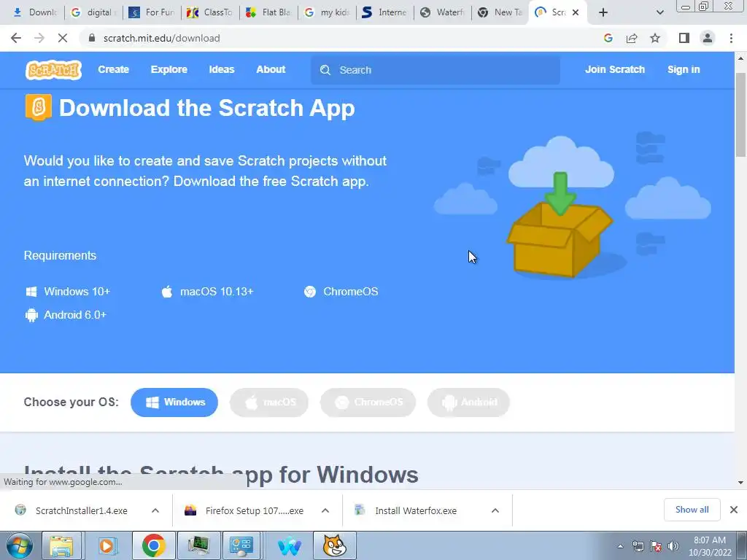Click the network tray icon
Viewport: 747px width, 560px height.
point(638,546)
